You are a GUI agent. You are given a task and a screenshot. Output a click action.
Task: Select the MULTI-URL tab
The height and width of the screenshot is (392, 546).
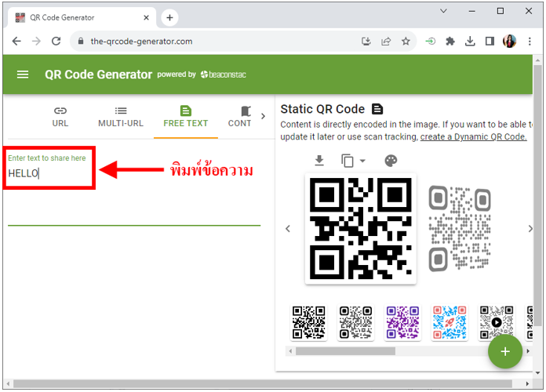coord(121,118)
